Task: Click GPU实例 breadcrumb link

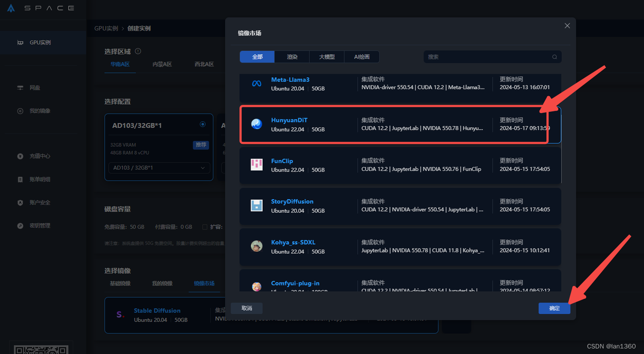Action: 106,29
